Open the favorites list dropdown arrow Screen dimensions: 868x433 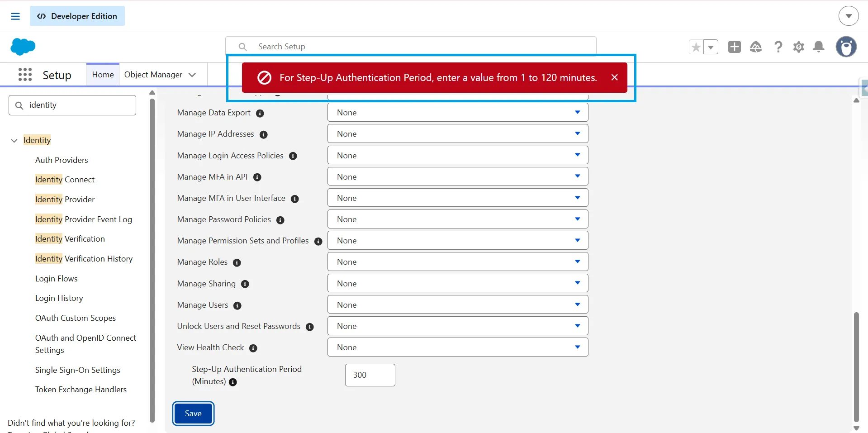[711, 47]
